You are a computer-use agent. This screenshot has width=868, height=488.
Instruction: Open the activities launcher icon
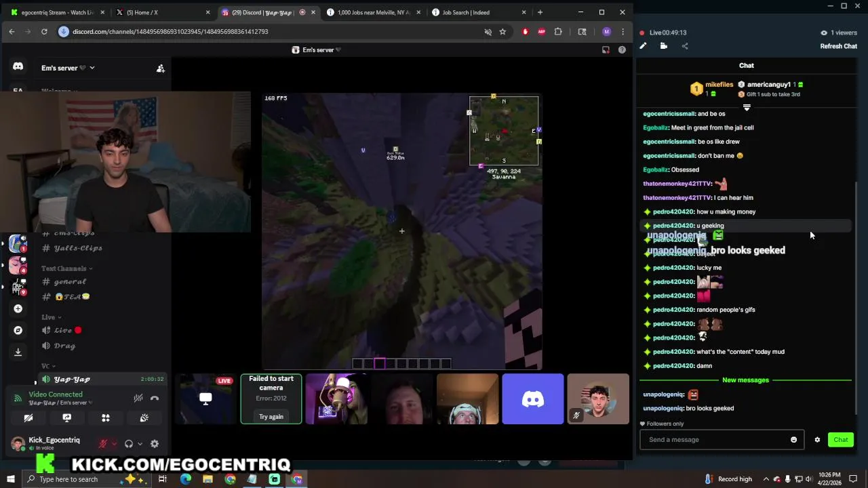[106, 418]
